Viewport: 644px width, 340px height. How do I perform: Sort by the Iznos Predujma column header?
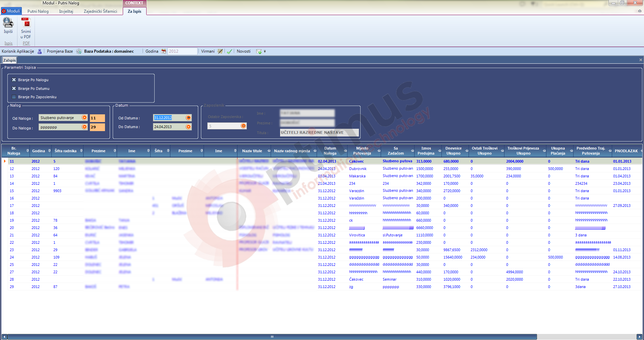[426, 151]
